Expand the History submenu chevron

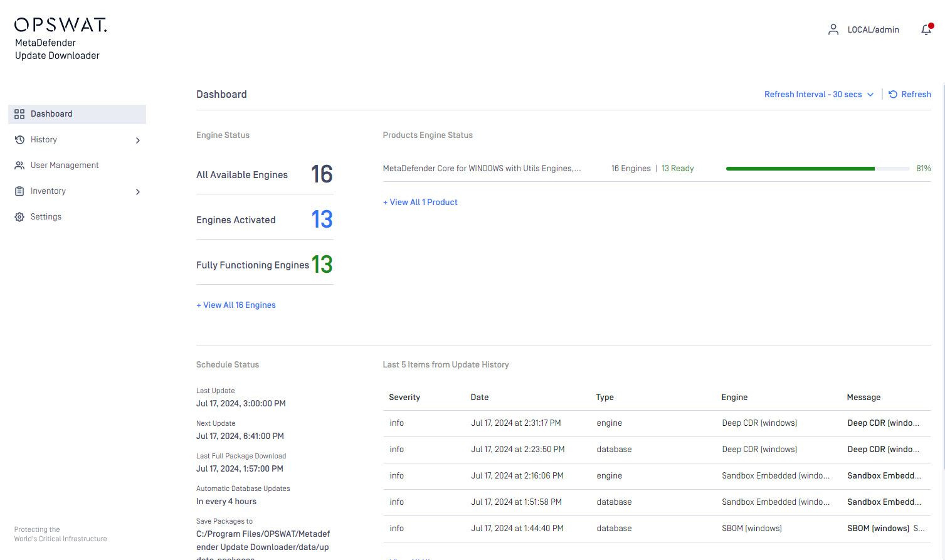(x=138, y=140)
